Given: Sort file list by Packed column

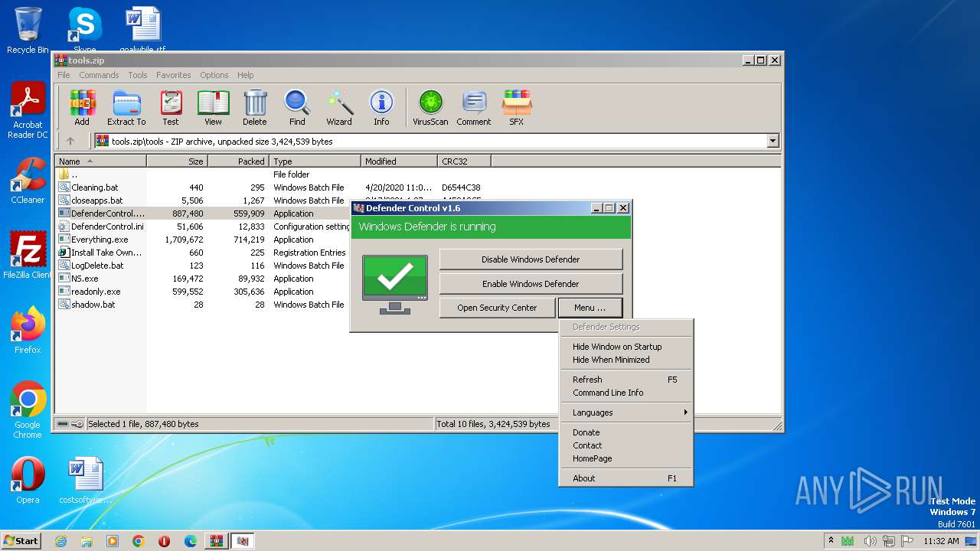Looking at the screenshot, I should (x=238, y=161).
